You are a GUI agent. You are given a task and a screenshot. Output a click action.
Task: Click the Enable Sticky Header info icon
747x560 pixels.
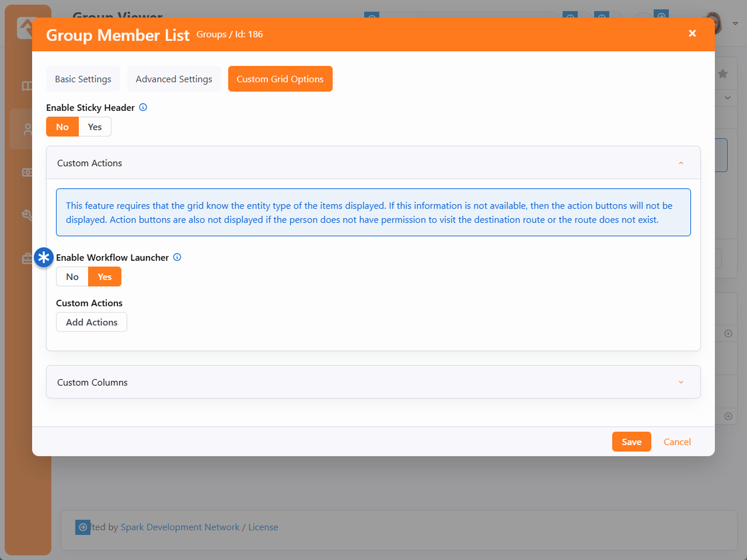click(143, 107)
